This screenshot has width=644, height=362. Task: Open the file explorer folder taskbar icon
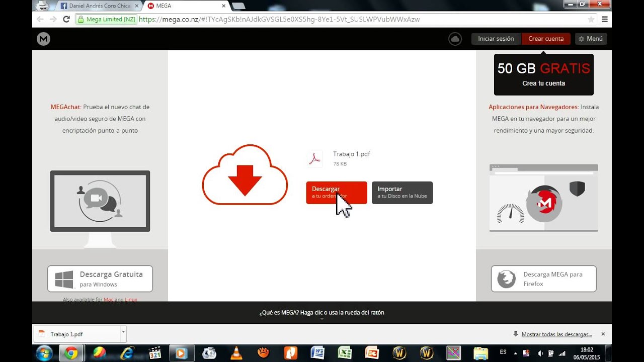tap(481, 353)
